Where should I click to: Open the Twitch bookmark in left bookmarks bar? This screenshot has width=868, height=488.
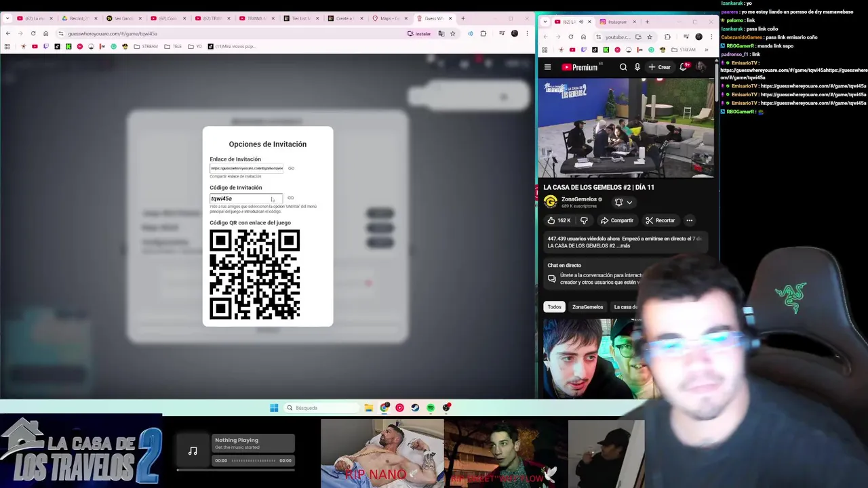(46, 46)
